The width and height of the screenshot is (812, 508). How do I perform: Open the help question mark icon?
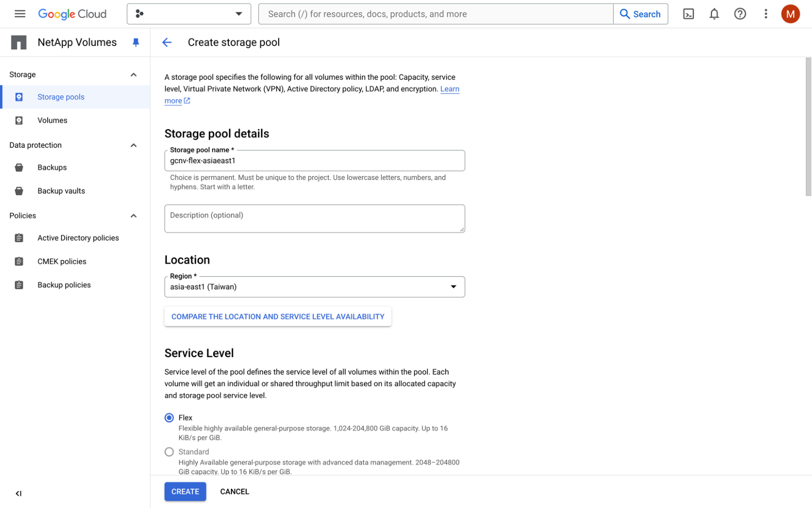(x=740, y=14)
